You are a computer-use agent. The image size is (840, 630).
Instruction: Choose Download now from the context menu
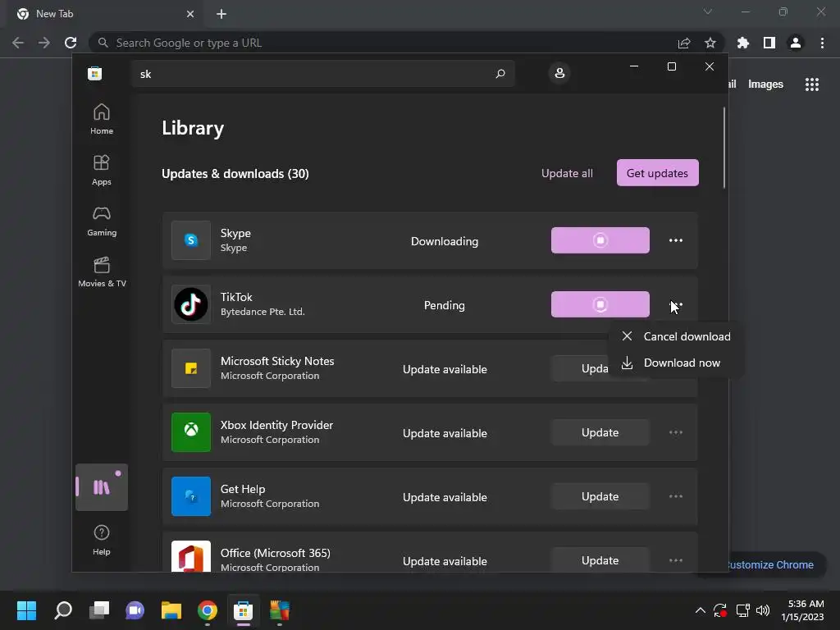(676, 363)
